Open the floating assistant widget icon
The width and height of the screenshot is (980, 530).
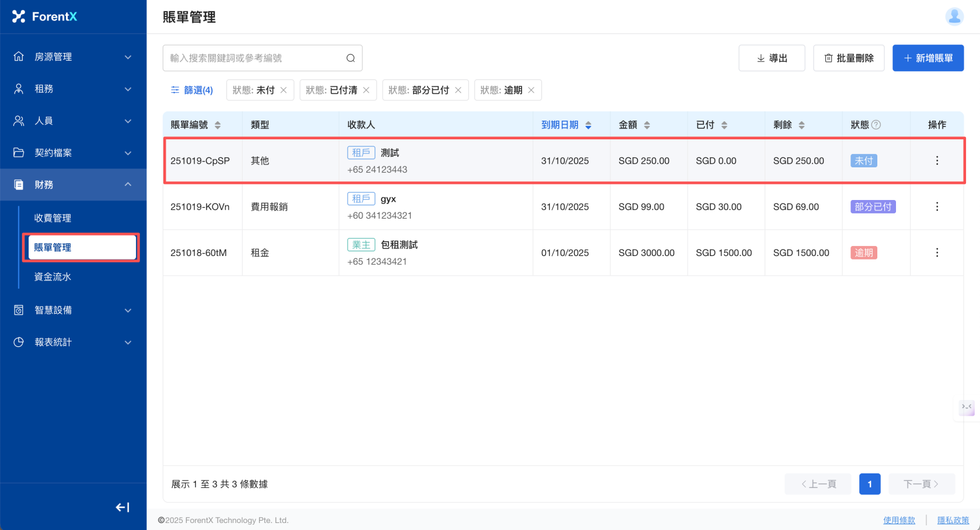[x=967, y=407]
